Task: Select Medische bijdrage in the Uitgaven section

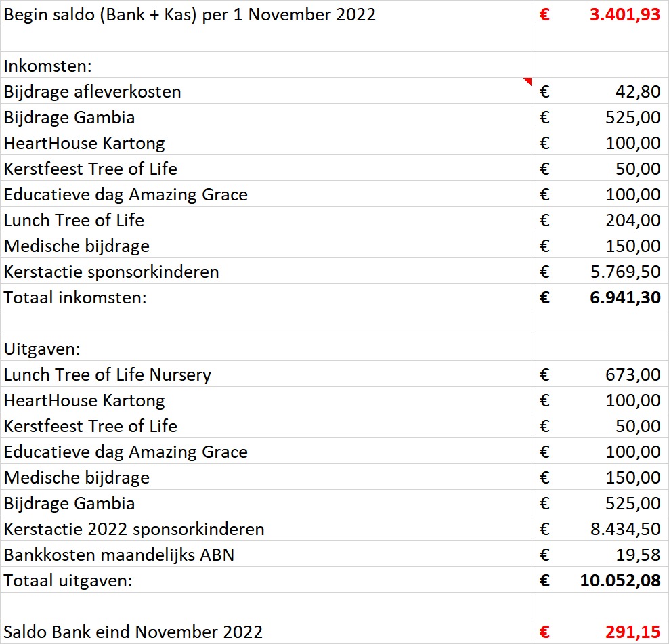Action: click(77, 478)
